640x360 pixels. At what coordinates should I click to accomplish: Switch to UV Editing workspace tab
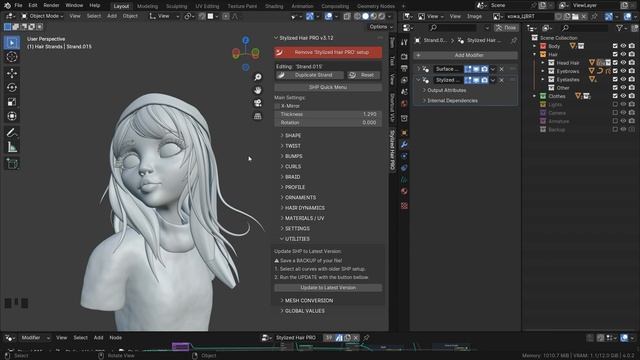207,6
